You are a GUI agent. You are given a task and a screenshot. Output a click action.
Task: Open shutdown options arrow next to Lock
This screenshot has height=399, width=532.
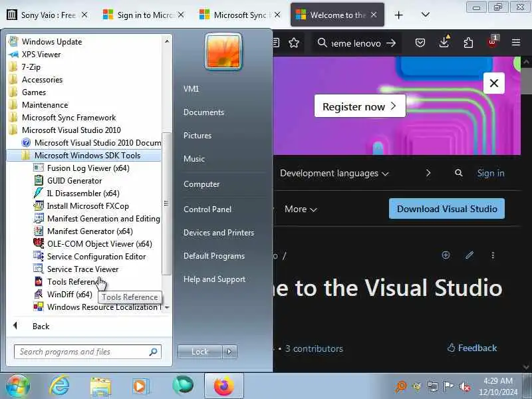[x=229, y=352]
